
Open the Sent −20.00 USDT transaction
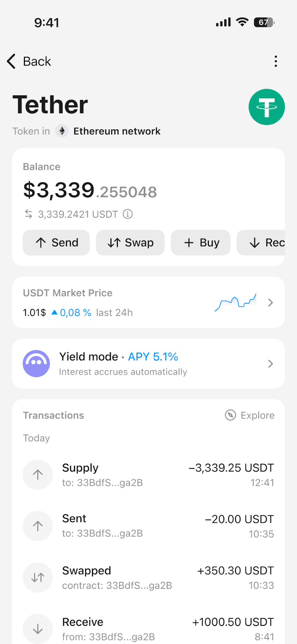pos(148,526)
